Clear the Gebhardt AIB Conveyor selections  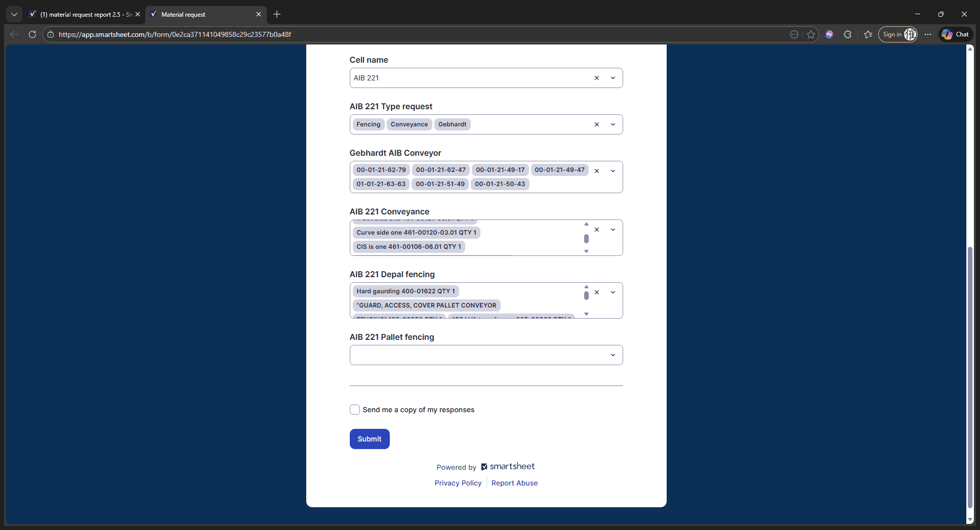click(x=597, y=171)
